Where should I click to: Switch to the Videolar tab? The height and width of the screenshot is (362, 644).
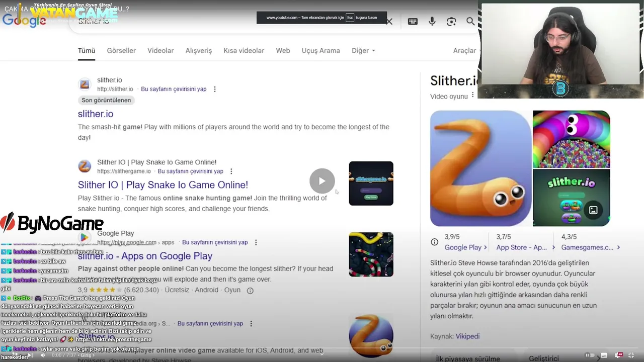click(160, 50)
